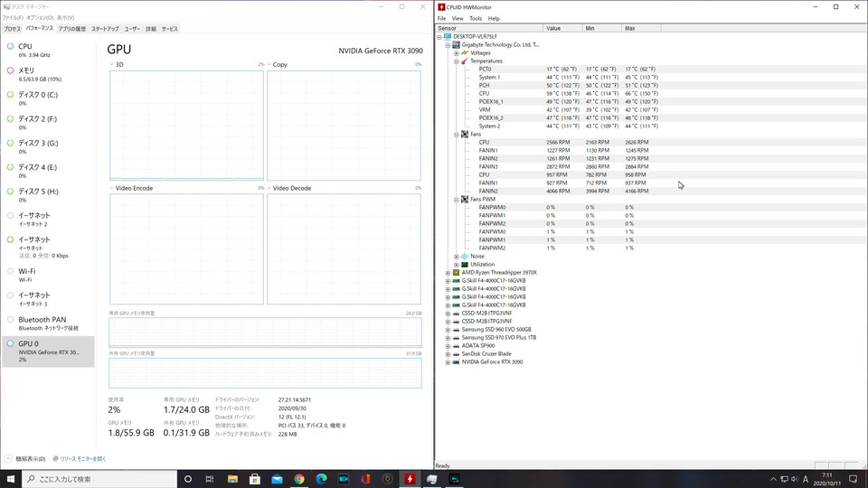Image resolution: width=868 pixels, height=488 pixels.
Task: Collapse the Fans PWM node
Action: pyautogui.click(x=456, y=199)
